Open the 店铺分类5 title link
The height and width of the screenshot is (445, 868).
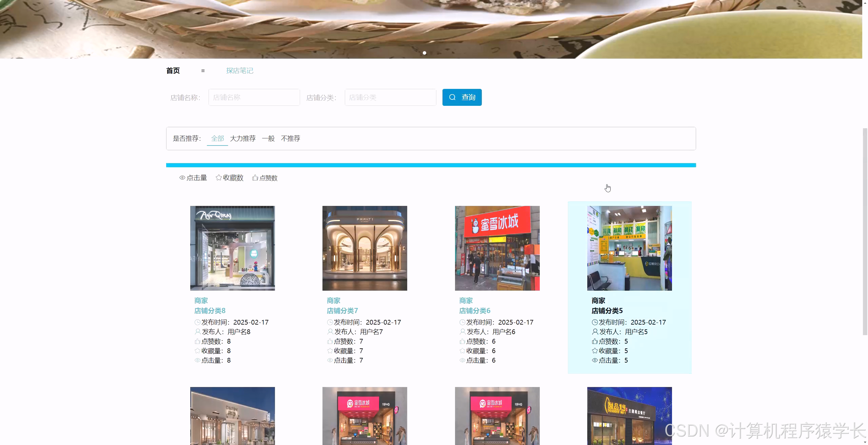607,311
